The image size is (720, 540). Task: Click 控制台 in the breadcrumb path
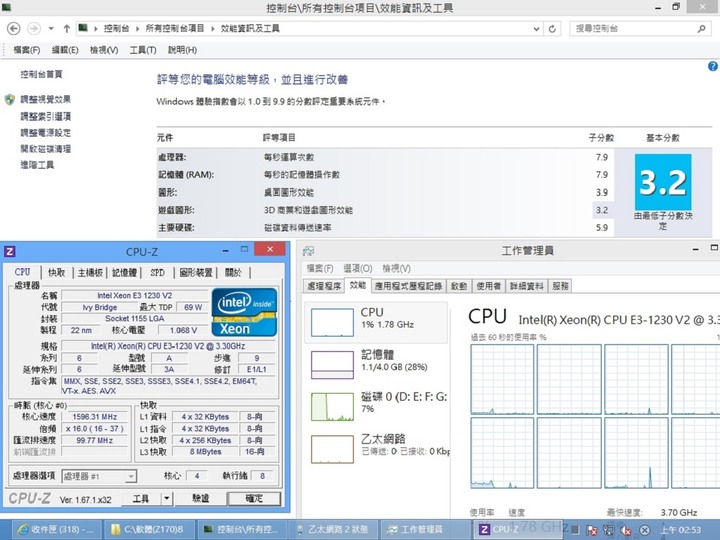116,28
